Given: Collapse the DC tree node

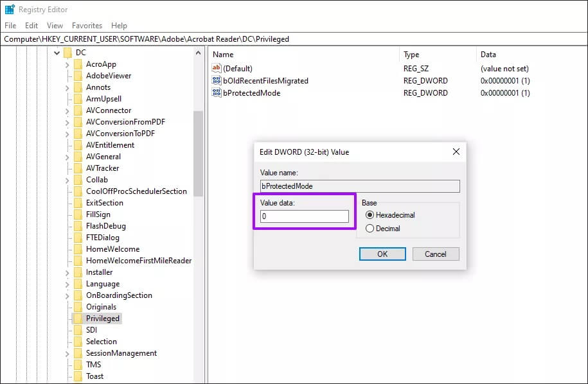Looking at the screenshot, I should pyautogui.click(x=57, y=53).
